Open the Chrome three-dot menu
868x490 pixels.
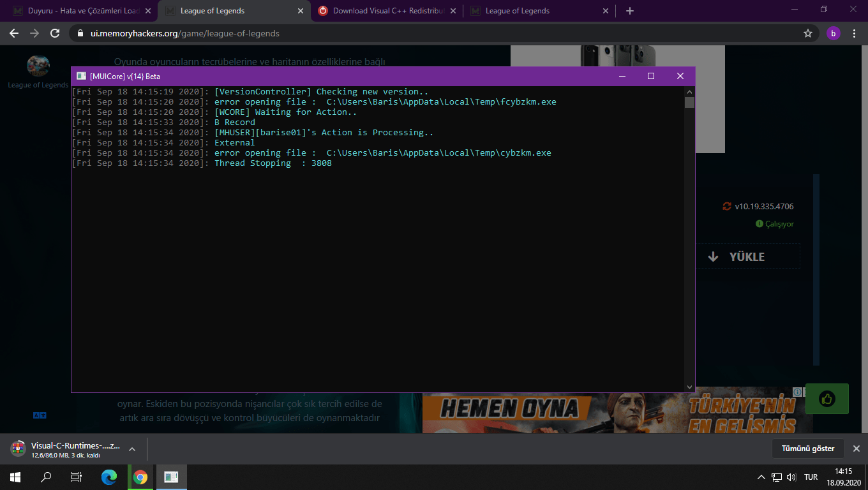855,33
